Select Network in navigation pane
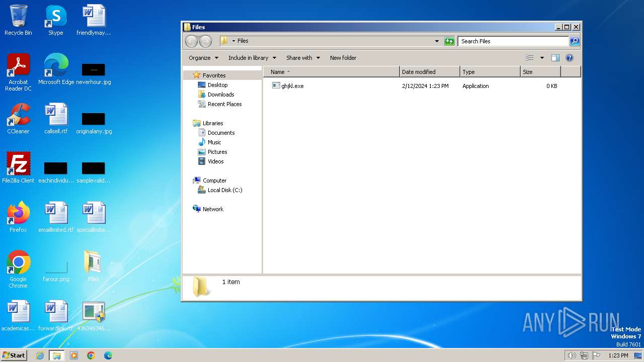The height and width of the screenshot is (362, 644). [213, 209]
